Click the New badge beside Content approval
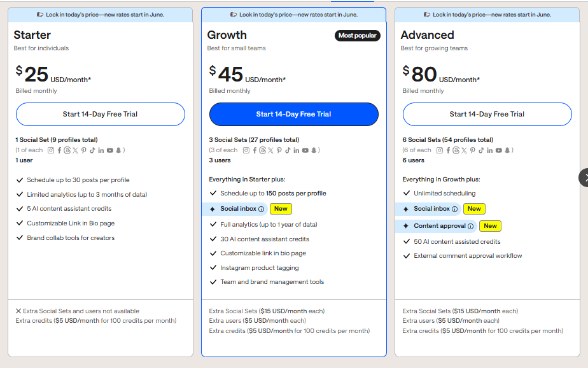Viewport: 588px width, 368px height. tap(490, 226)
